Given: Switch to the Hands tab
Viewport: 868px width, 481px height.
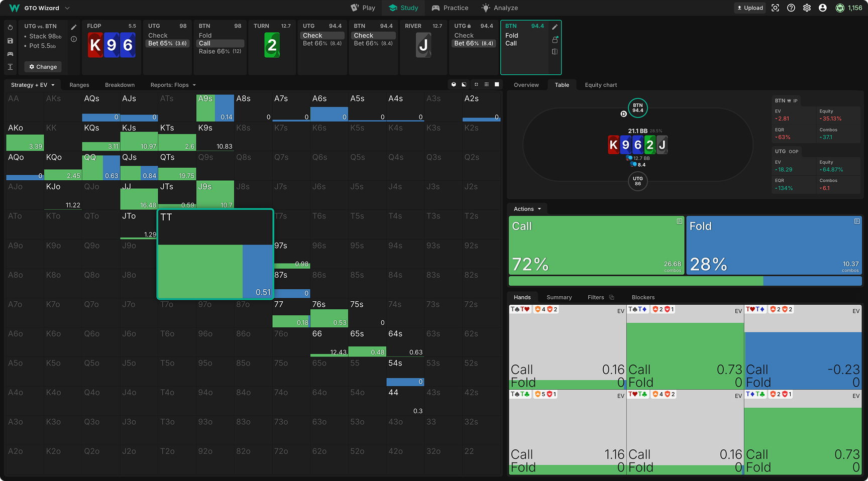Looking at the screenshot, I should [x=522, y=297].
